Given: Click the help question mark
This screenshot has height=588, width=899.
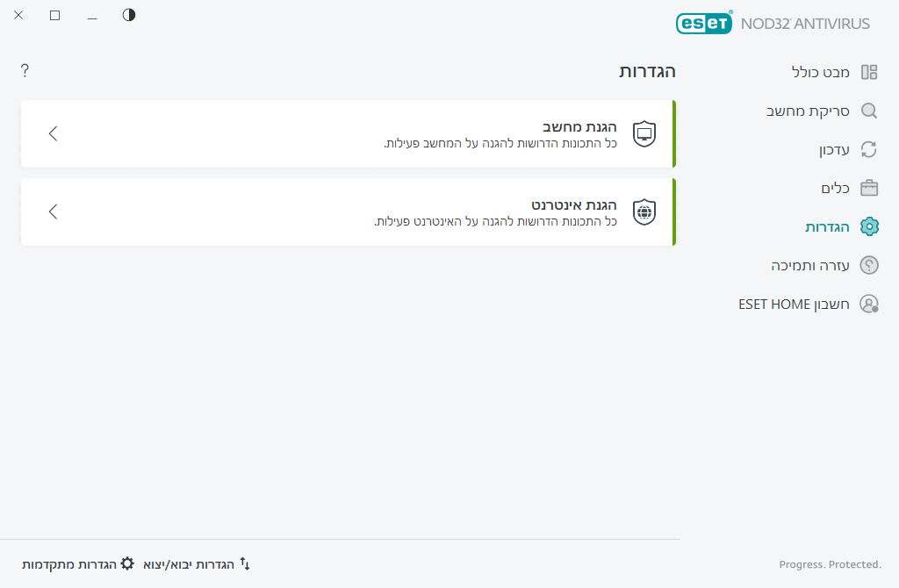Looking at the screenshot, I should [x=25, y=70].
